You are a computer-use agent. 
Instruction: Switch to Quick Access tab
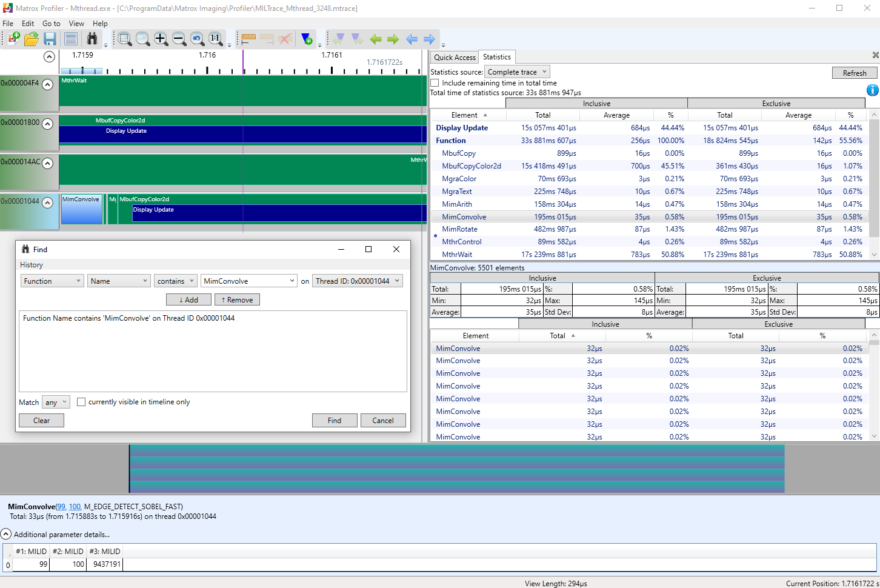point(455,58)
